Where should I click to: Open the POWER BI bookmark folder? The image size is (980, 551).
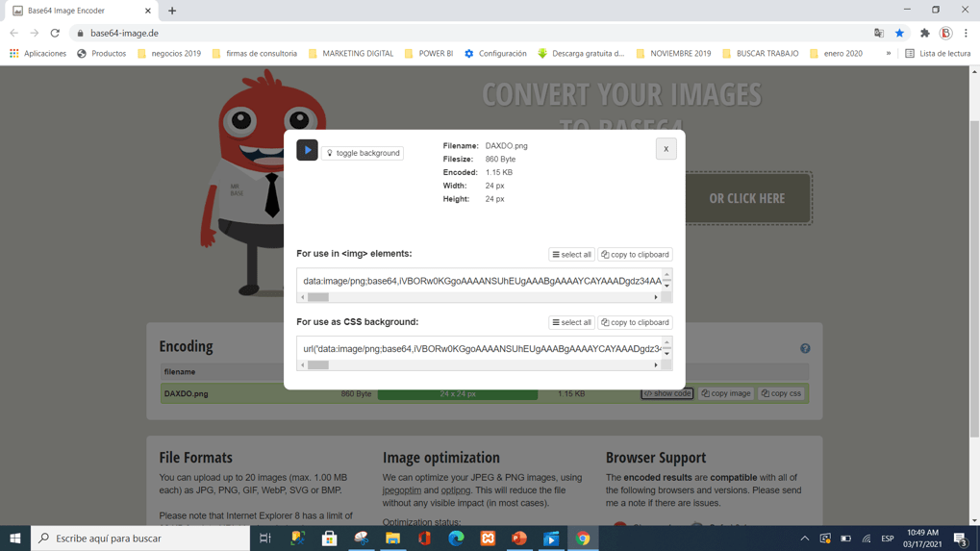coord(428,54)
